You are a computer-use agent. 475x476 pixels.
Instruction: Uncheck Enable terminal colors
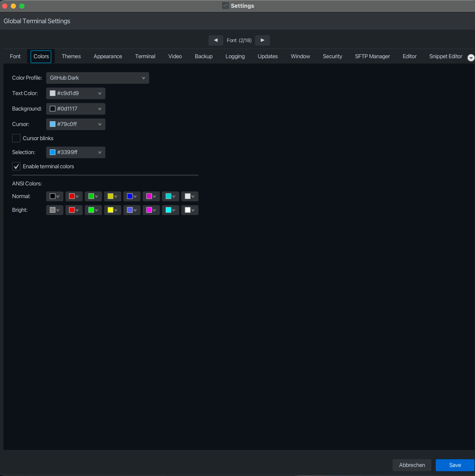pyautogui.click(x=16, y=166)
